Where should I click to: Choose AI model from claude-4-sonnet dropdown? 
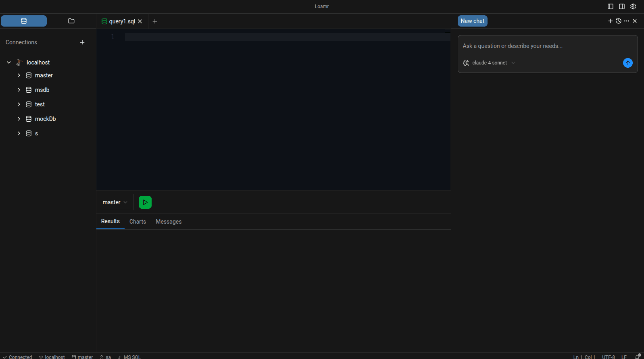click(490, 63)
